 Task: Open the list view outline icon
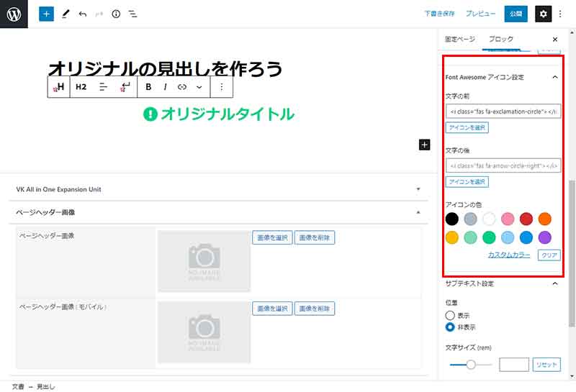click(x=132, y=14)
